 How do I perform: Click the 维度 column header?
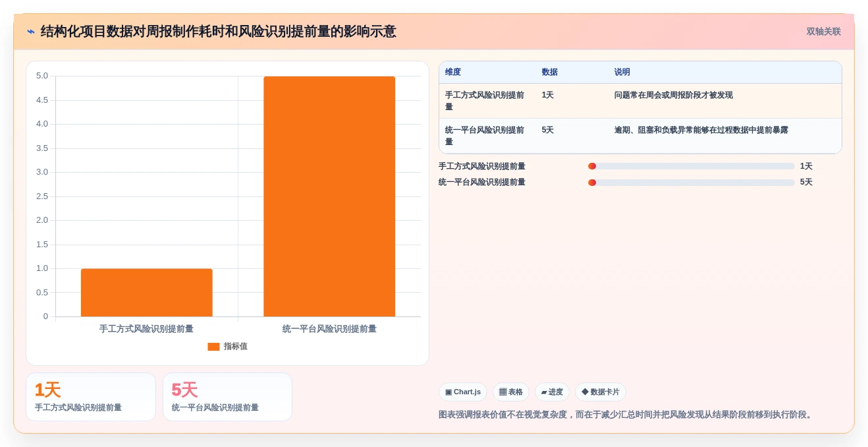pos(453,73)
